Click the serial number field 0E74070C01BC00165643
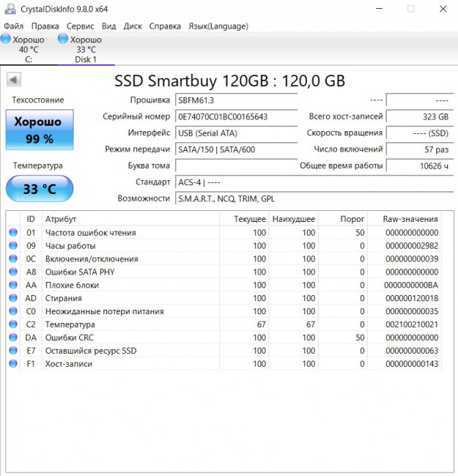The width and height of the screenshot is (458, 476). pyautogui.click(x=236, y=116)
